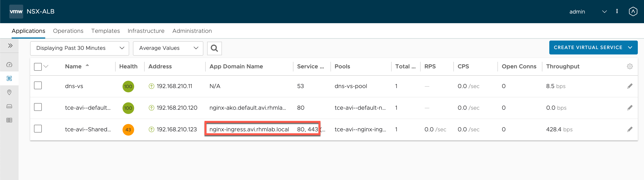The height and width of the screenshot is (180, 644).
Task: Click the RPS column header
Action: 430,66
